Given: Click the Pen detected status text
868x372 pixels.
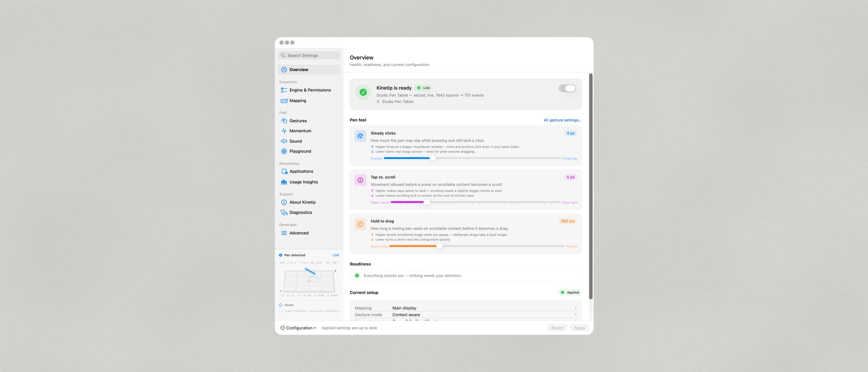Looking at the screenshot, I should click(x=295, y=255).
